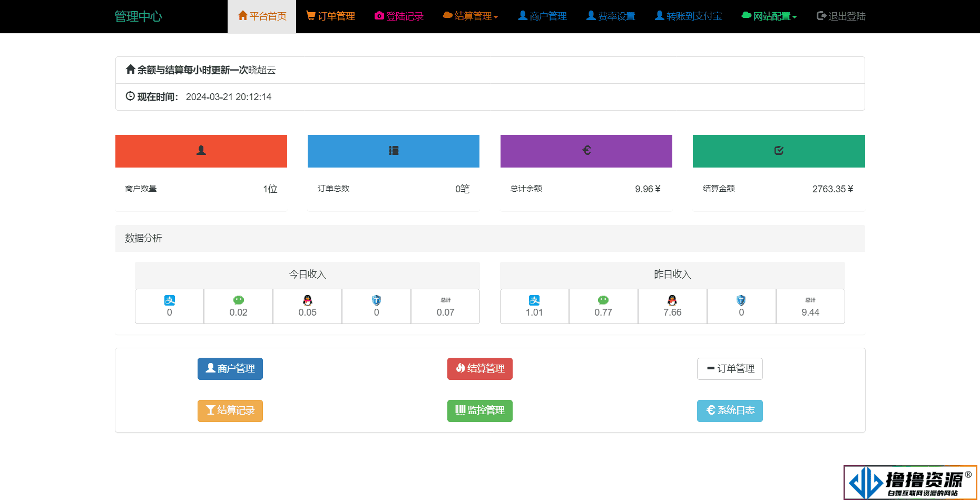Expand 结算管理 dropdown in navbar
Screen dimensions: 980x500
point(471,16)
